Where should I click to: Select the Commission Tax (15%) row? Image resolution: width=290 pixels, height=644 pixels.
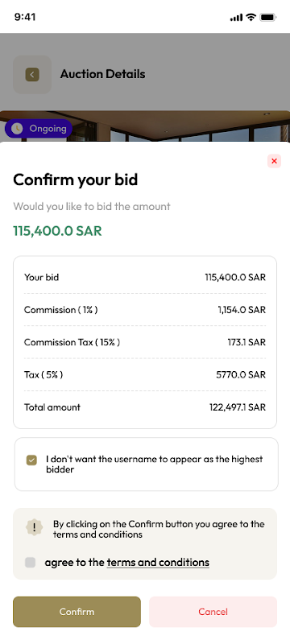pos(145,342)
